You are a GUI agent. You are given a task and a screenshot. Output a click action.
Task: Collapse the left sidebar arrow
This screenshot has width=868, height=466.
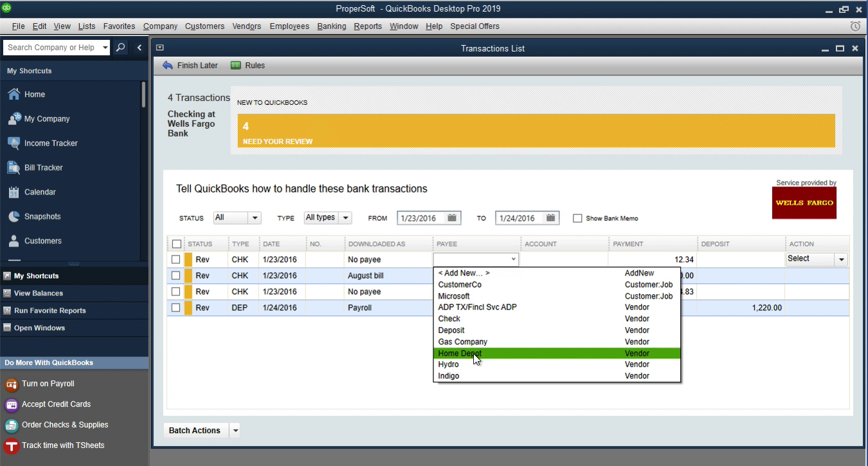pyautogui.click(x=140, y=48)
